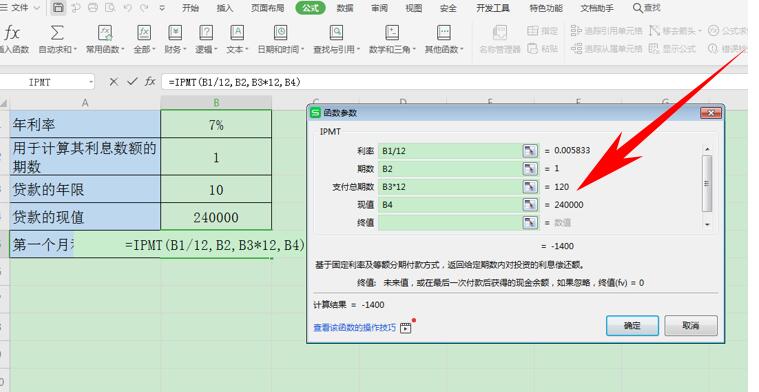The width and height of the screenshot is (759, 392).
Task: Click the cancel X icon in formula bar
Action: pos(113,82)
